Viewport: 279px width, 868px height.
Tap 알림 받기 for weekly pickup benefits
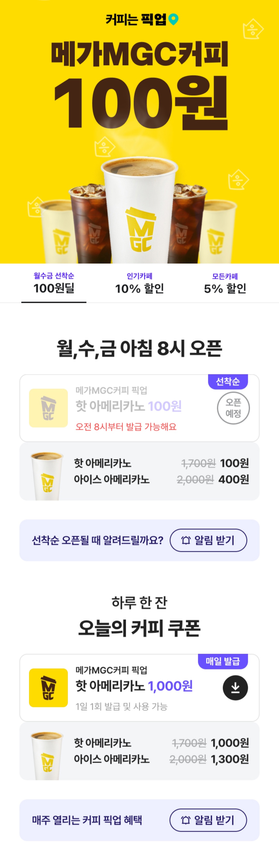pyautogui.click(x=208, y=820)
